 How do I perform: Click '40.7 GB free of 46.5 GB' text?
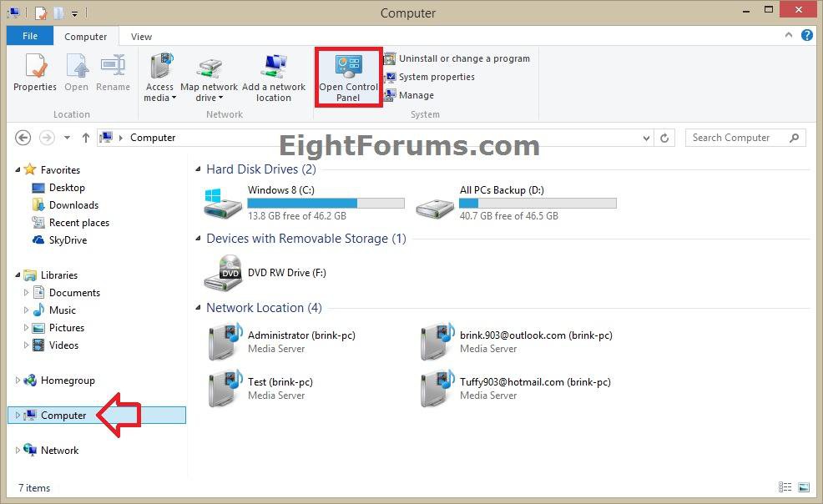click(x=508, y=215)
